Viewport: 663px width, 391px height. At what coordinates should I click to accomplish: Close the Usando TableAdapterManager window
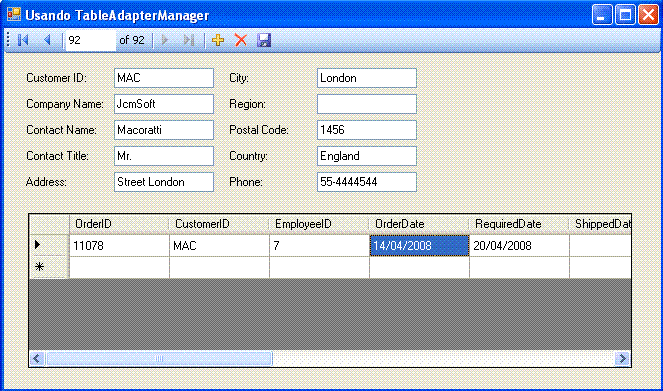(x=648, y=15)
